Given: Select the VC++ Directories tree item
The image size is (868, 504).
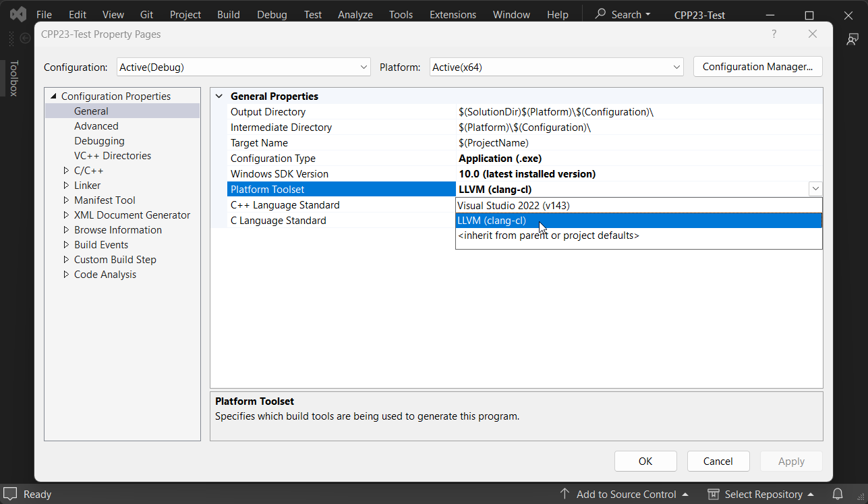Looking at the screenshot, I should pyautogui.click(x=113, y=156).
